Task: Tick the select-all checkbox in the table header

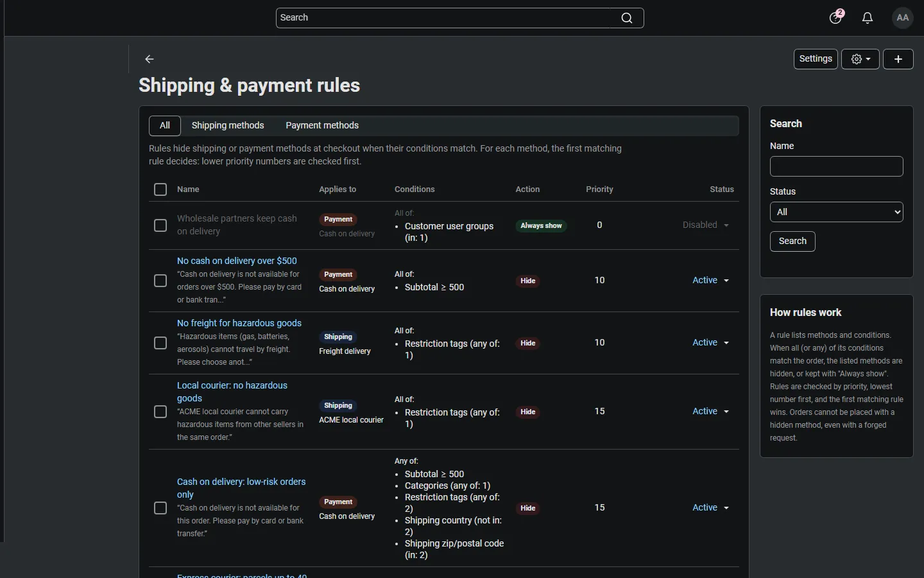Action: tap(160, 189)
